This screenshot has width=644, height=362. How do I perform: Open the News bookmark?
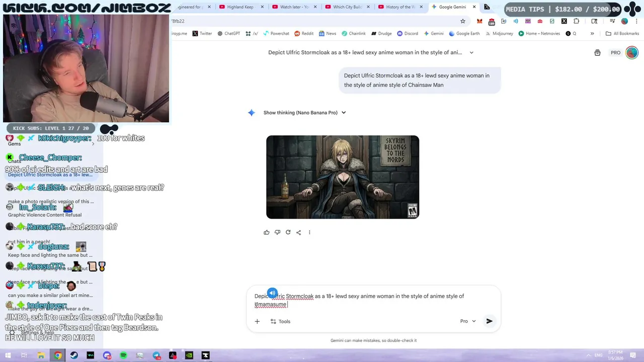click(327, 34)
